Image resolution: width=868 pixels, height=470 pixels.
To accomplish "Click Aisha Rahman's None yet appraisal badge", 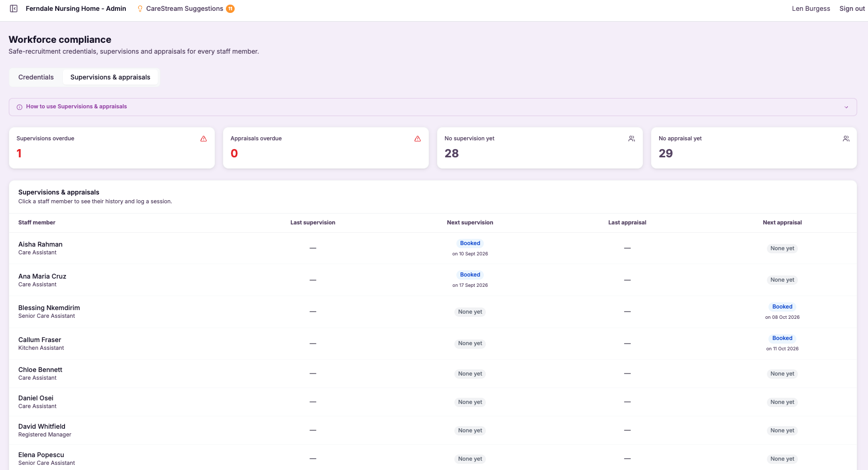I will [782, 249].
